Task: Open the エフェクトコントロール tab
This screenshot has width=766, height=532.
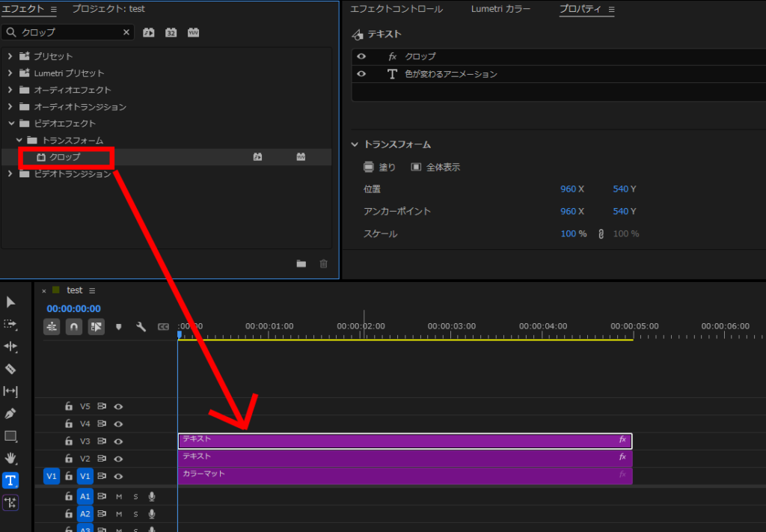Action: point(396,9)
